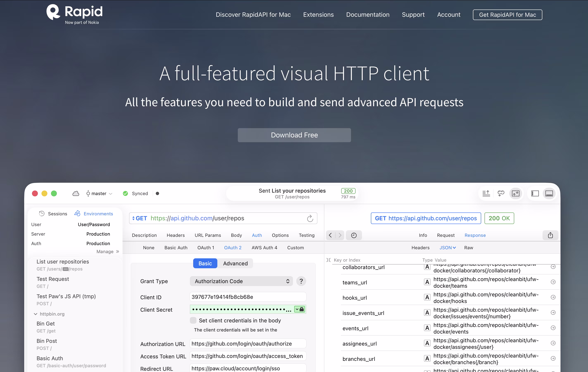Switch to the Advanced segmented option
The height and width of the screenshot is (372, 588).
[235, 263]
